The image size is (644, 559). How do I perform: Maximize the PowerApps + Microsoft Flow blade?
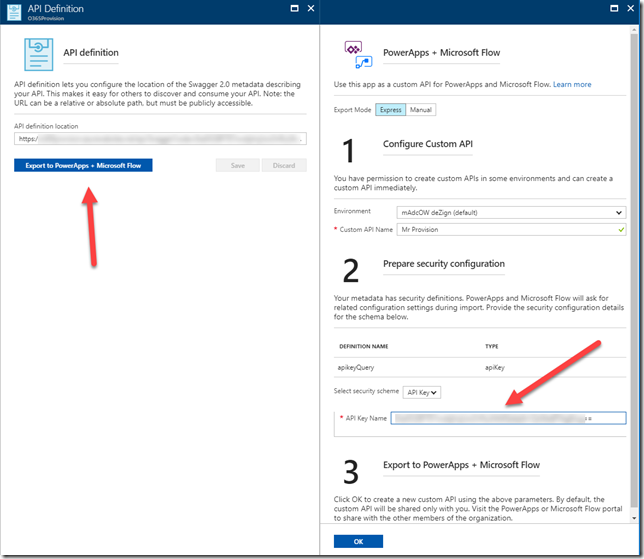coord(614,8)
